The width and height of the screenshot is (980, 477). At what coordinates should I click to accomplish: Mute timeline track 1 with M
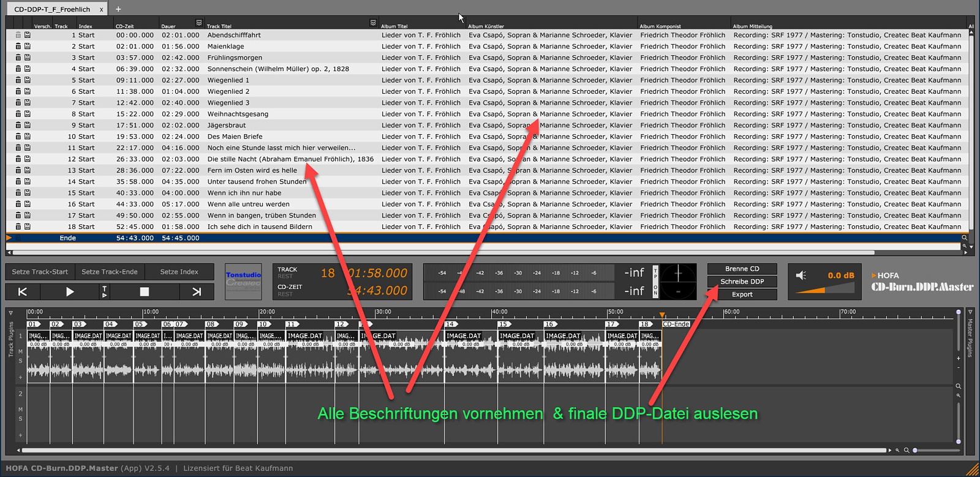[20, 352]
